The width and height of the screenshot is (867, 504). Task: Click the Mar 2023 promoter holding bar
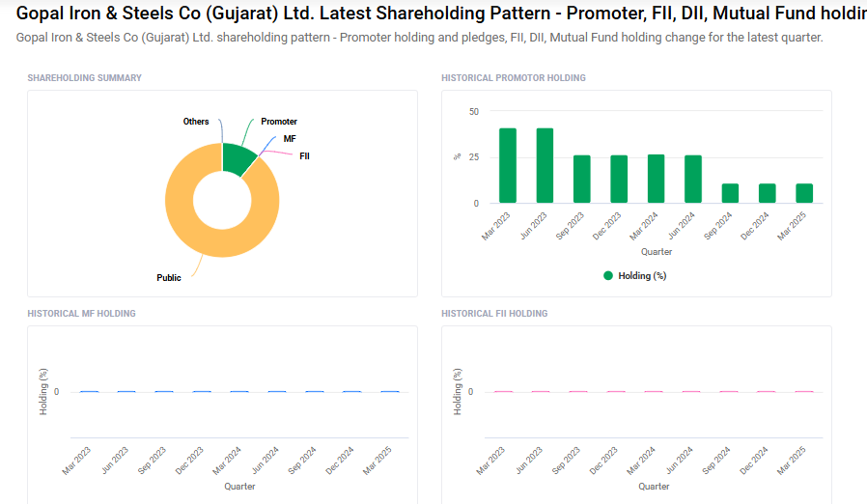(508, 165)
